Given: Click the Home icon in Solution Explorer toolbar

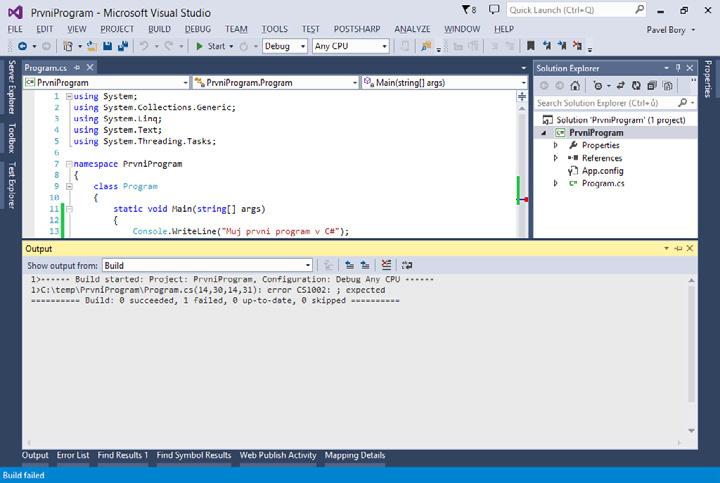Looking at the screenshot, I should (576, 86).
